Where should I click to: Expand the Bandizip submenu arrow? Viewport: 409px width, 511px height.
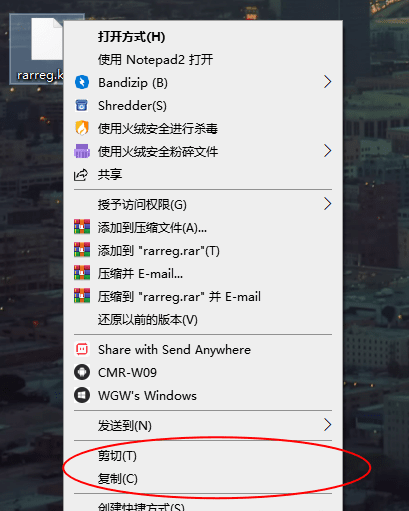[x=328, y=82]
